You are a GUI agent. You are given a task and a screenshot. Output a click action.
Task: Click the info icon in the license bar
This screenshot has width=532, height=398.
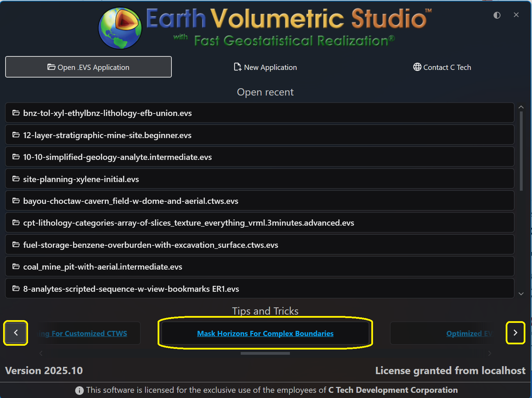[79, 390]
